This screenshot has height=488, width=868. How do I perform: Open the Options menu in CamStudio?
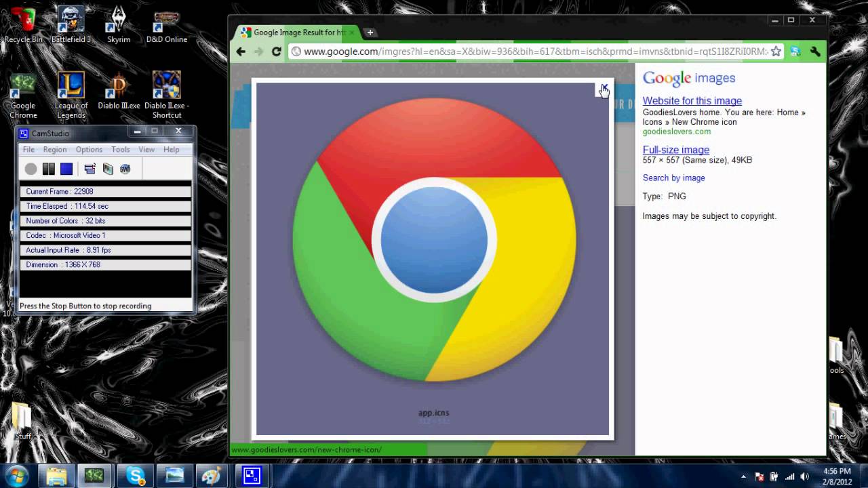coord(89,149)
